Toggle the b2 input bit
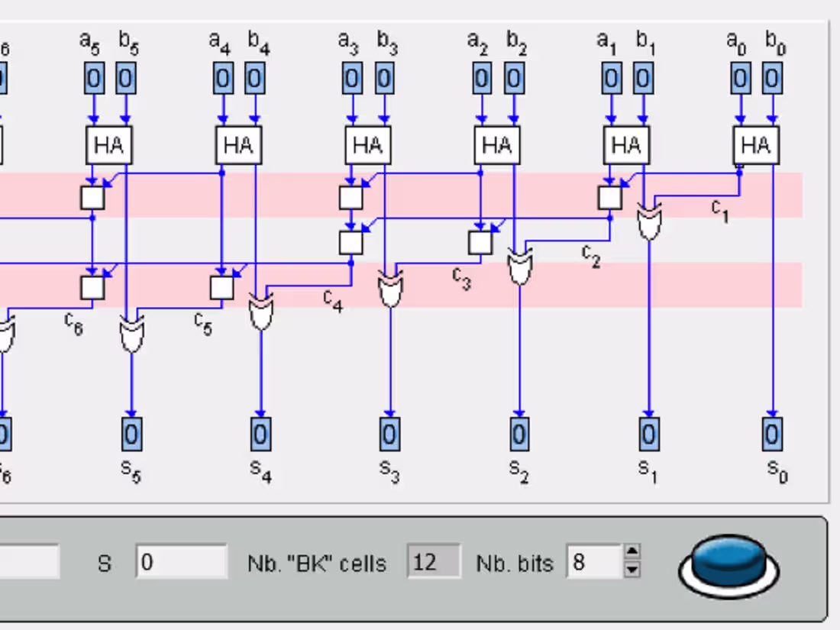This screenshot has width=840, height=630. pyautogui.click(x=514, y=78)
